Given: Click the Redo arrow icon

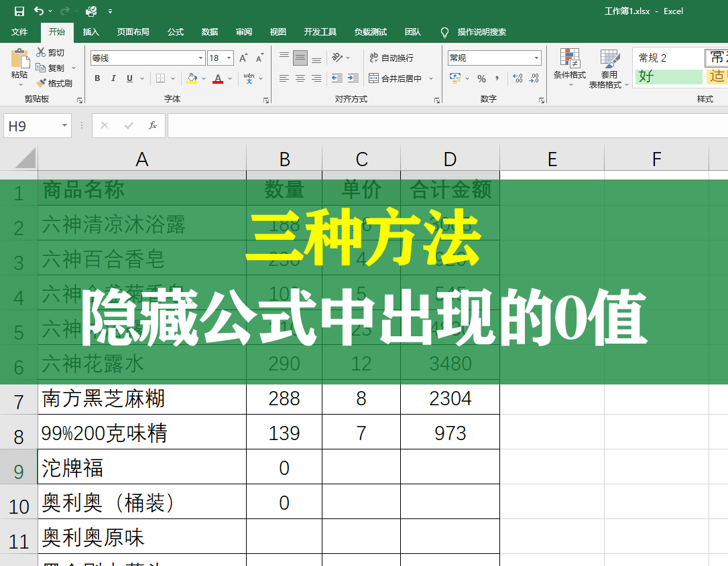Looking at the screenshot, I should tap(64, 11).
